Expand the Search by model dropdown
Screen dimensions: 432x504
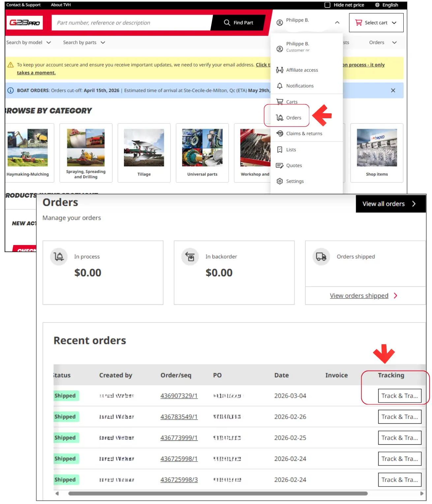coord(29,42)
